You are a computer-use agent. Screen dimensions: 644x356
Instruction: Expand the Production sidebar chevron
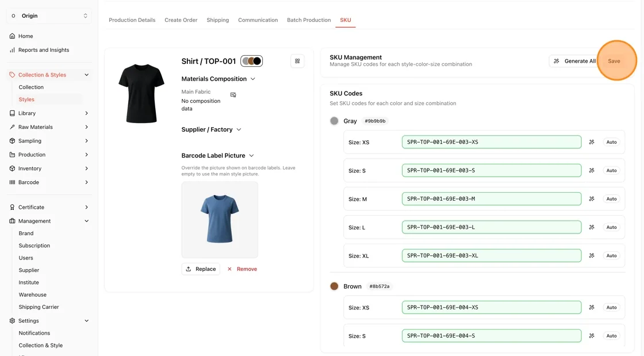pos(87,155)
